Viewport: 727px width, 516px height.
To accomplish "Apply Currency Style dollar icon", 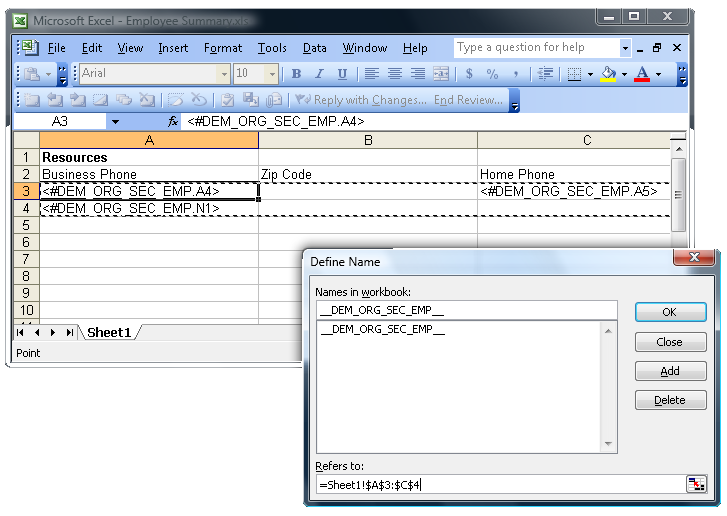I will (x=469, y=74).
